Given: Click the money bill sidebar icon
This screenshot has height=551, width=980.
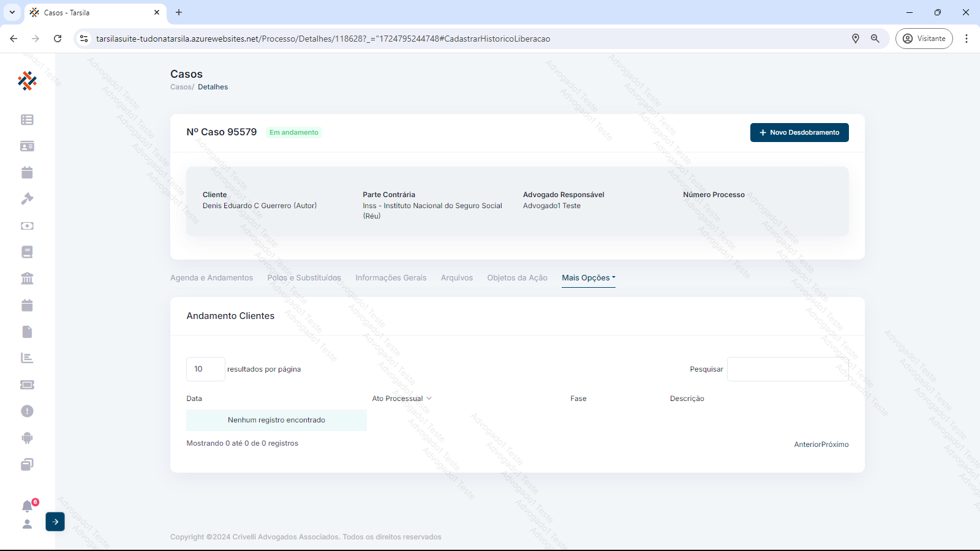Looking at the screenshot, I should [27, 226].
